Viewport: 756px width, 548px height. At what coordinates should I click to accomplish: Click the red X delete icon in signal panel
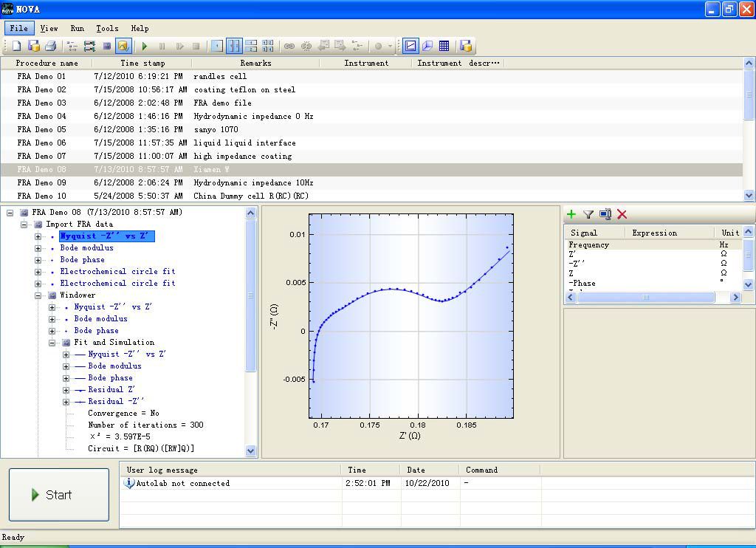pyautogui.click(x=622, y=214)
